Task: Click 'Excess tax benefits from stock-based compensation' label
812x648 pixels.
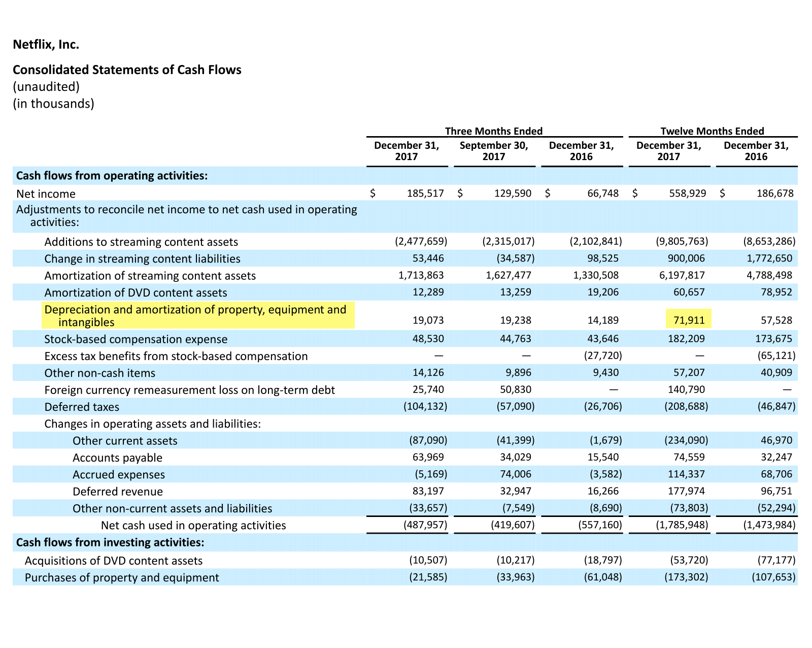Action: pos(176,356)
